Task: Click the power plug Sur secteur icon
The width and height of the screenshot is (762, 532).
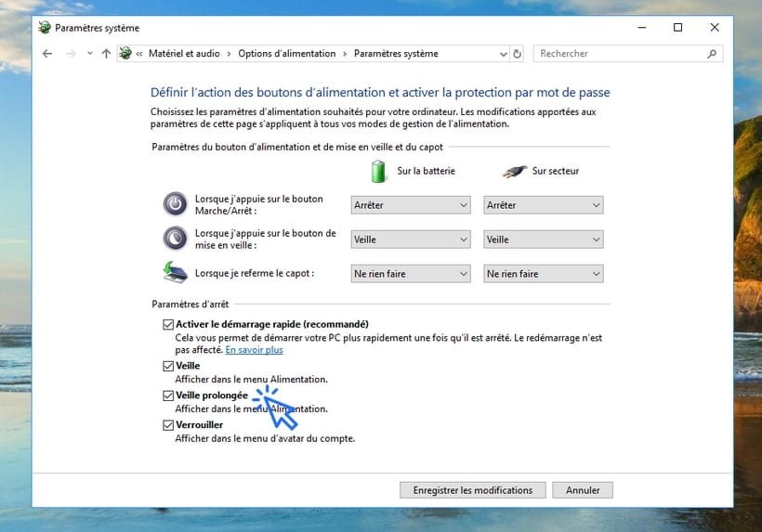Action: (514, 172)
